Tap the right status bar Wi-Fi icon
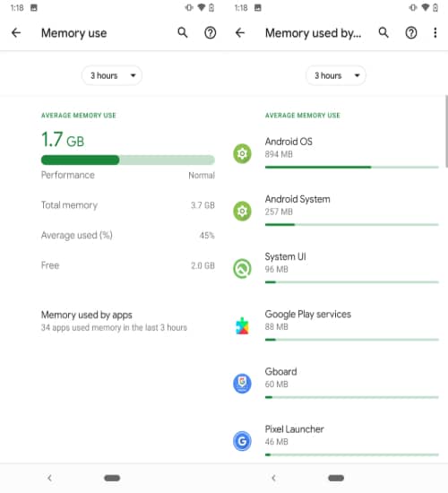448x493 pixels. (x=426, y=7)
